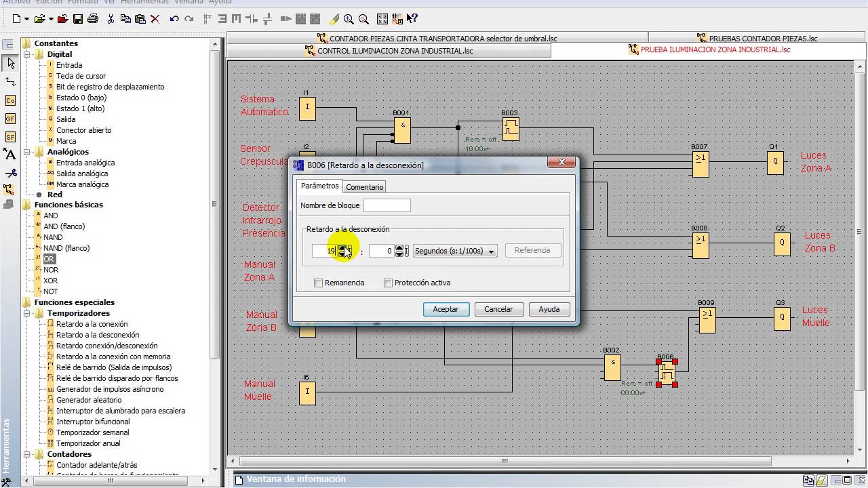868x488 pixels.
Task: Select the Co constants tool in sidebar
Action: pyautogui.click(x=10, y=100)
